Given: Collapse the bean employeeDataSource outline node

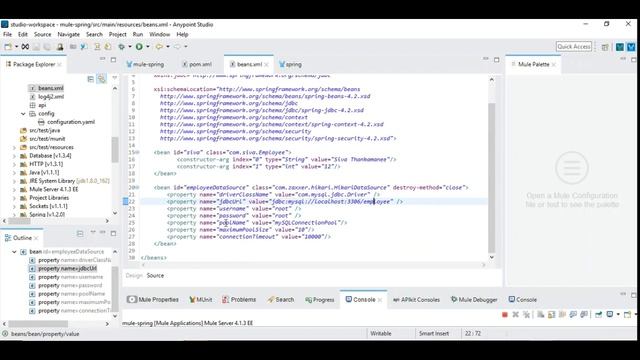Looking at the screenshot, I should click(14, 252).
